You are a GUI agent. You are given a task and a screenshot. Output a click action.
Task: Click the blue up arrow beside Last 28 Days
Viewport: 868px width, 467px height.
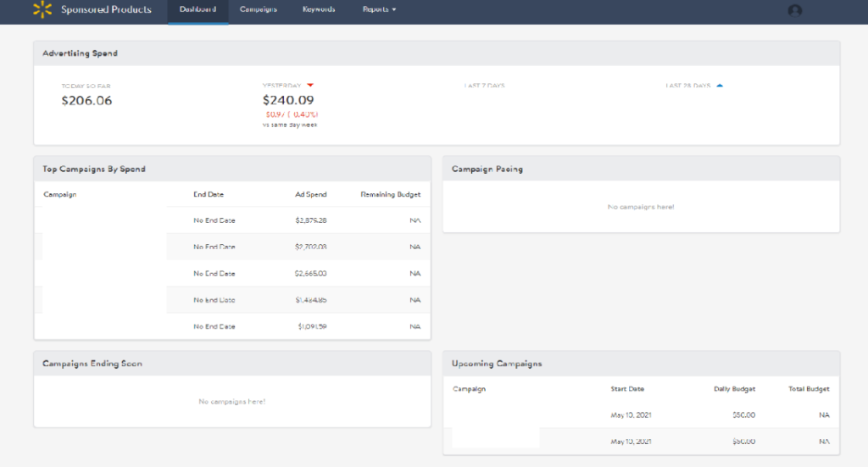click(720, 86)
